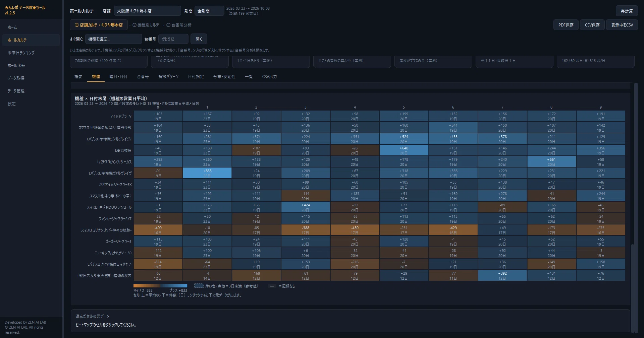Go to the 台番号分析 breadcrumb step
Image resolution: width=644 pixels, height=338 pixels.
[179, 25]
